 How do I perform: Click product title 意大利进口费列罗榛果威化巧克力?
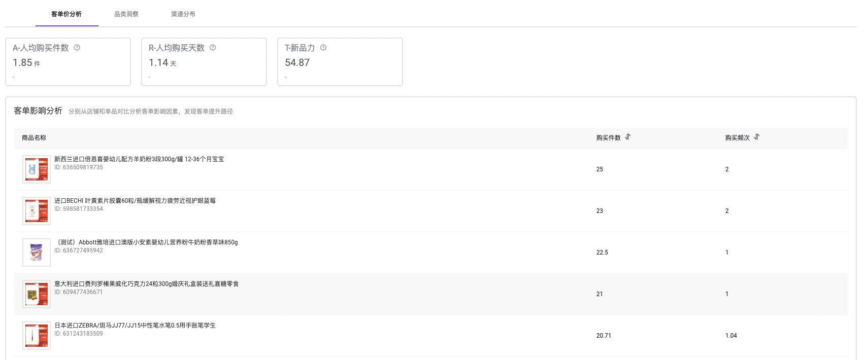point(147,284)
